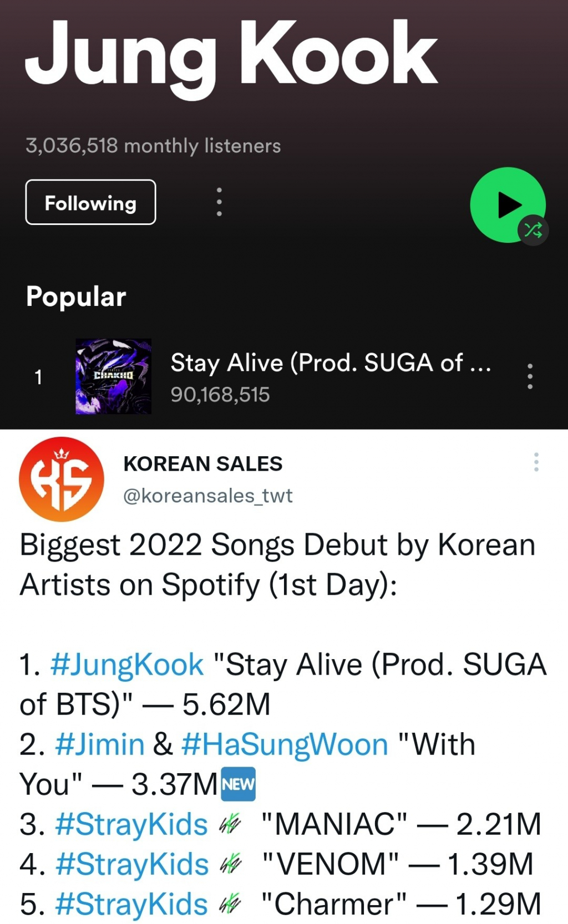Open tweet options three-dot menu
This screenshot has width=568, height=924.
click(536, 462)
